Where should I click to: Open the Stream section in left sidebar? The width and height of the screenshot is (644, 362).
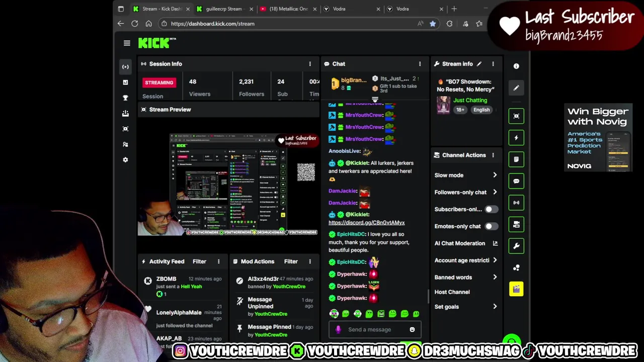point(125,67)
